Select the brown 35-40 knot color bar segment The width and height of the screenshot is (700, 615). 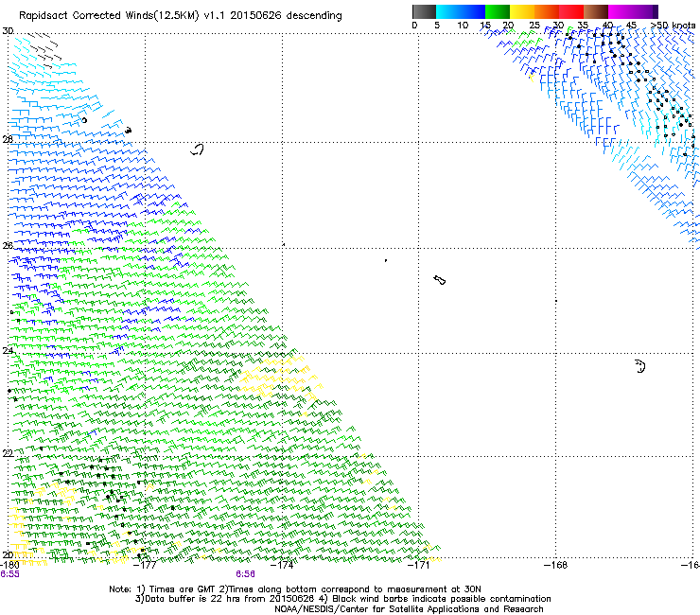(x=596, y=11)
